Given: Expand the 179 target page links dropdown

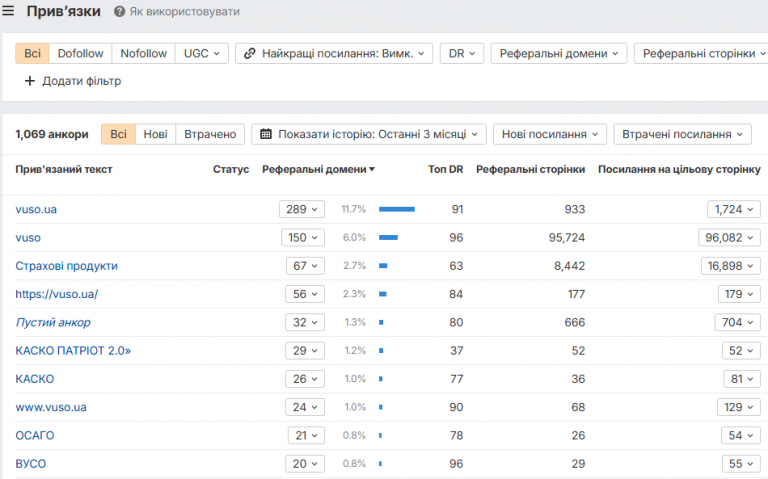Looking at the screenshot, I should [739, 294].
